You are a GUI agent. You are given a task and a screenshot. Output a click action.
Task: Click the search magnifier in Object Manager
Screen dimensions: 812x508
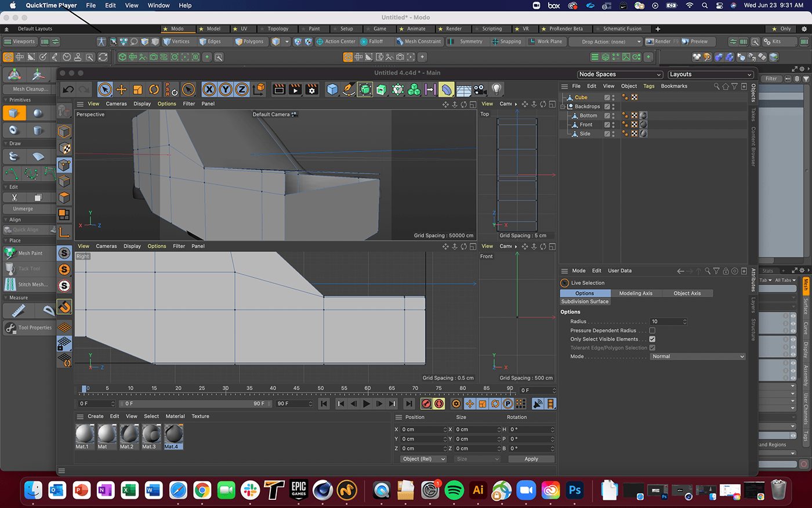click(717, 87)
